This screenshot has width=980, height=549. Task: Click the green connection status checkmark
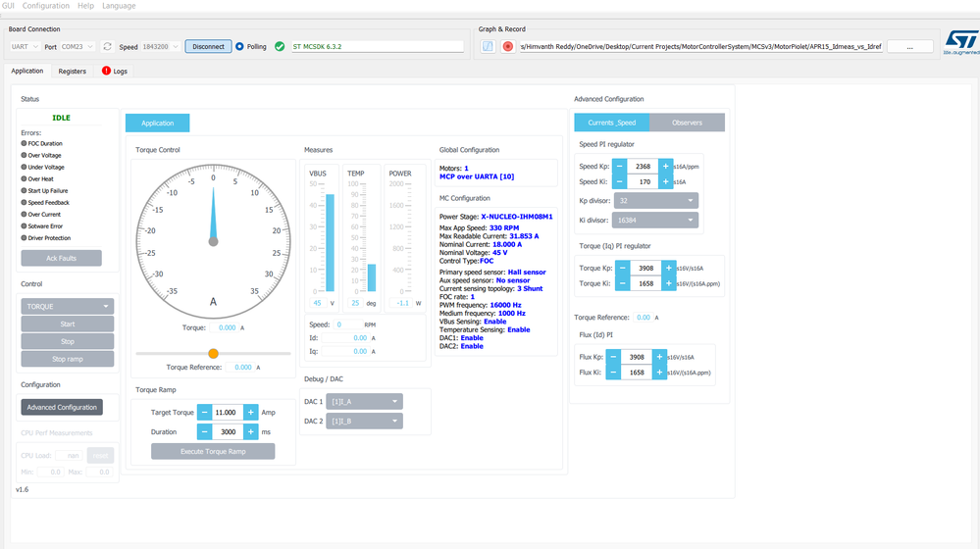coord(280,46)
